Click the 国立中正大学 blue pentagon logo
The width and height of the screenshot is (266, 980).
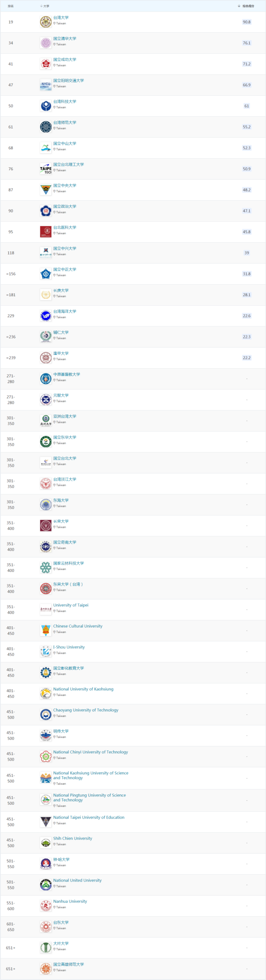(46, 274)
